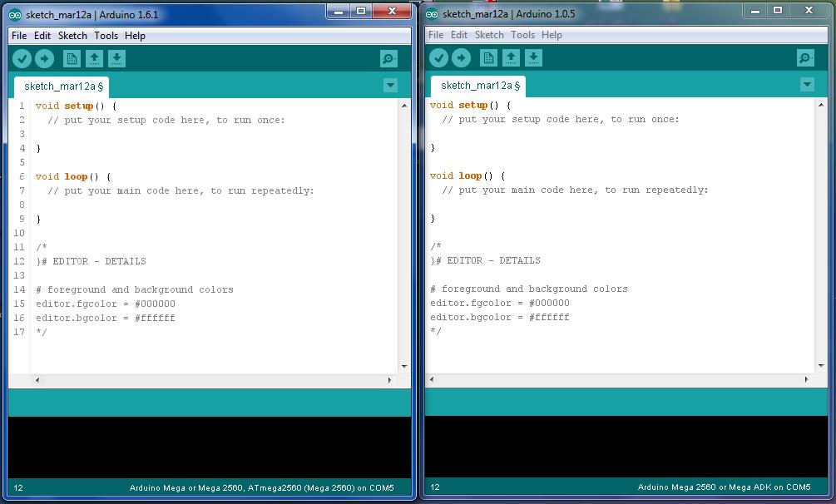
Task: Click Open sketch icon in Arduino 1.0.5
Action: click(510, 57)
